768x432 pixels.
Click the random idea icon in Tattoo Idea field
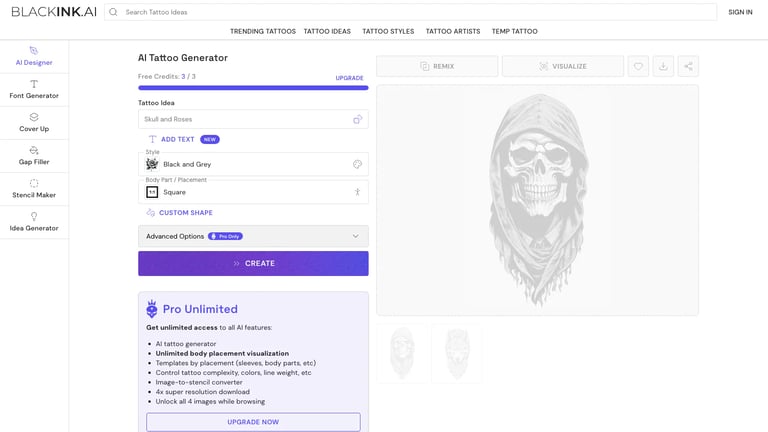(358, 119)
